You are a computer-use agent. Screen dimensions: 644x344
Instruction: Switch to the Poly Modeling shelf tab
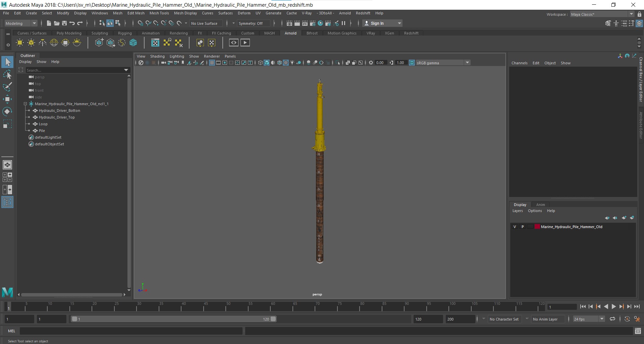coord(69,33)
